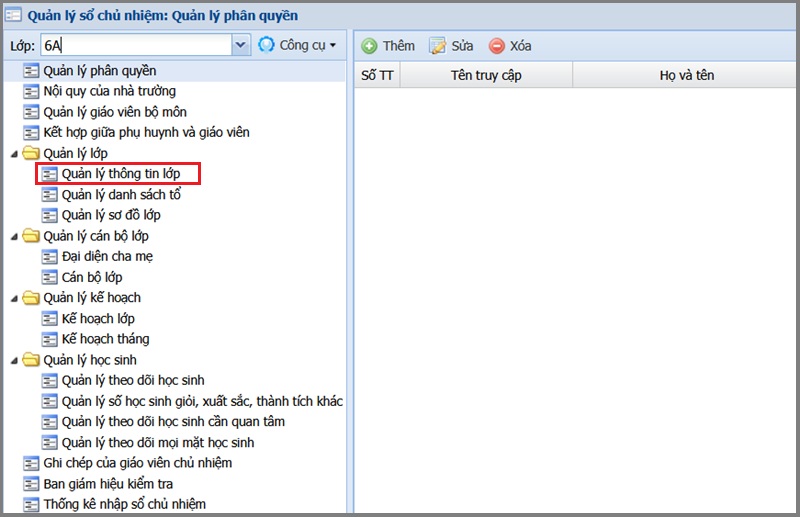
Task: Click the Công cụ gear icon
Action: 266,45
